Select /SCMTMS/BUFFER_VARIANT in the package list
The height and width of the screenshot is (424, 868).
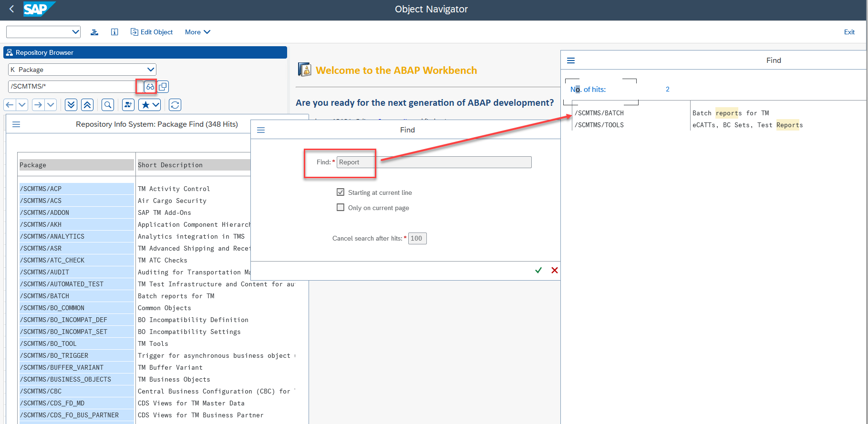click(x=76, y=367)
